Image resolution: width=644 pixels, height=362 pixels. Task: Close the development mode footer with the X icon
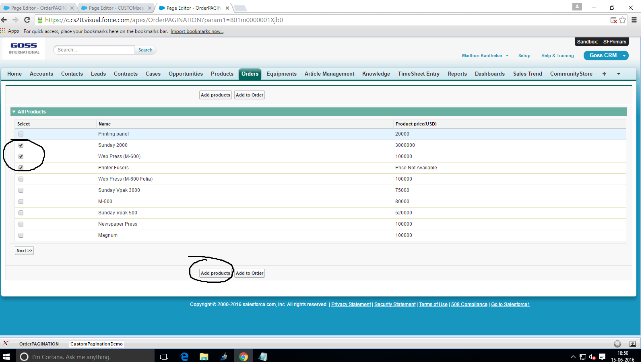tap(6, 343)
